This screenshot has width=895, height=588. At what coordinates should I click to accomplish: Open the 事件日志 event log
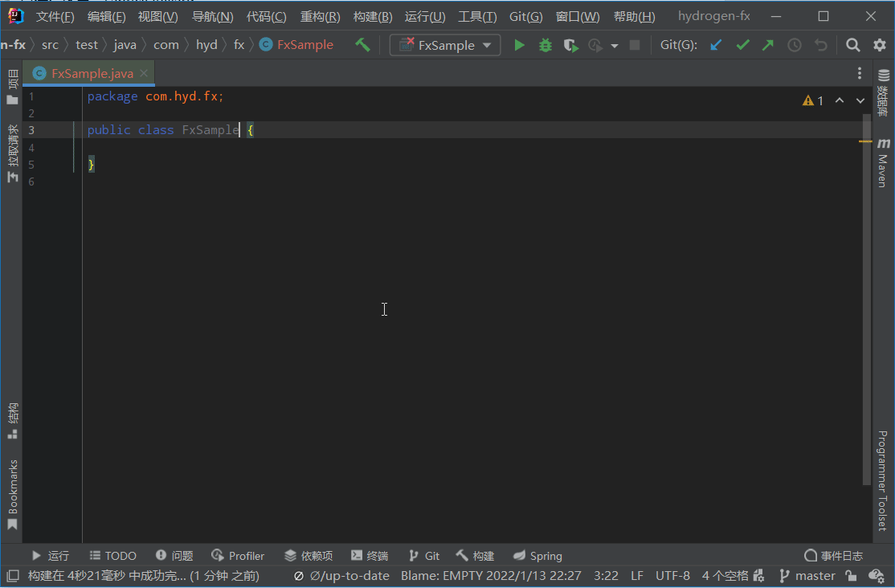pos(834,556)
